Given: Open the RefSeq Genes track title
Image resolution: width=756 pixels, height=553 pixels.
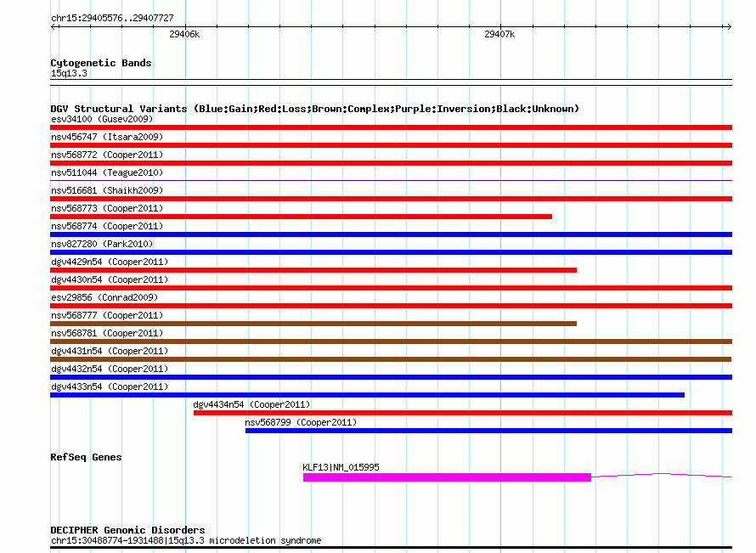Looking at the screenshot, I should [x=86, y=457].
